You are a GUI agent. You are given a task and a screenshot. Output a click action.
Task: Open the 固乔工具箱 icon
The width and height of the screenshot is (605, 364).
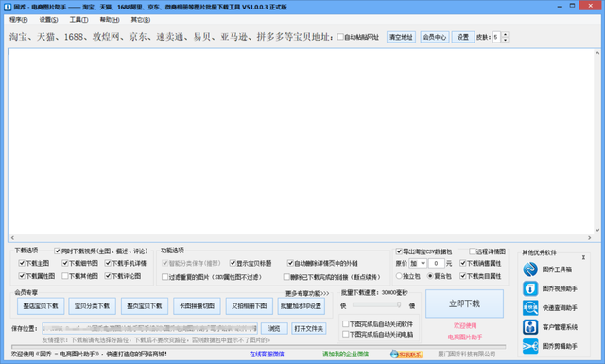click(530, 269)
